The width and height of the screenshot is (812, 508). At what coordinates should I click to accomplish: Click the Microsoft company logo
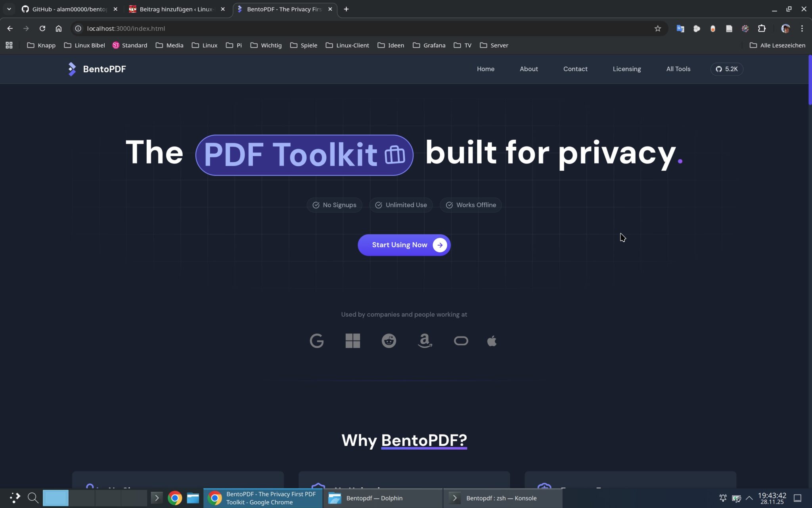[352, 341]
